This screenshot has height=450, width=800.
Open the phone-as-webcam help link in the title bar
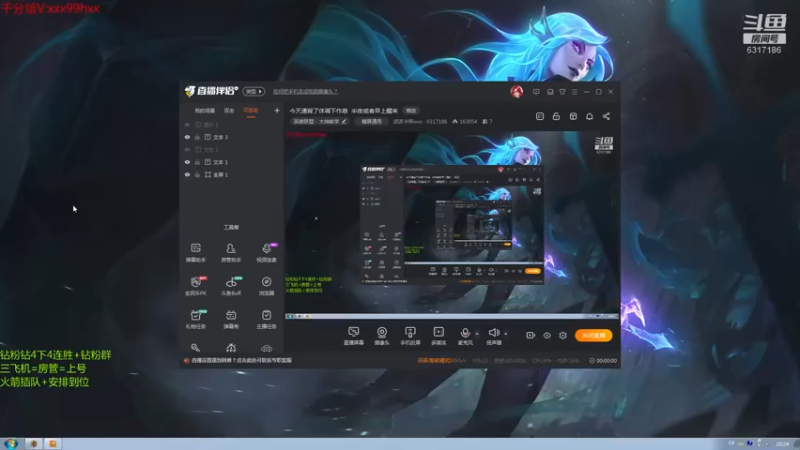point(305,92)
